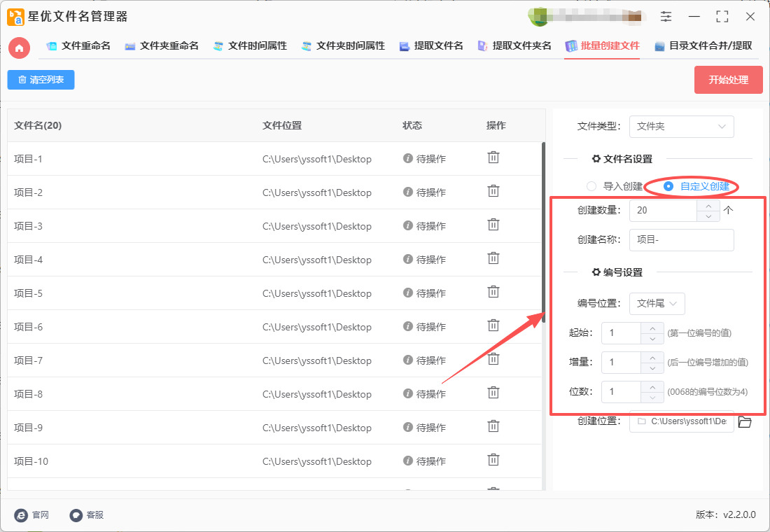The height and width of the screenshot is (532, 770).
Task: Delete the 项目-5 row with trash icon
Action: [x=493, y=293]
